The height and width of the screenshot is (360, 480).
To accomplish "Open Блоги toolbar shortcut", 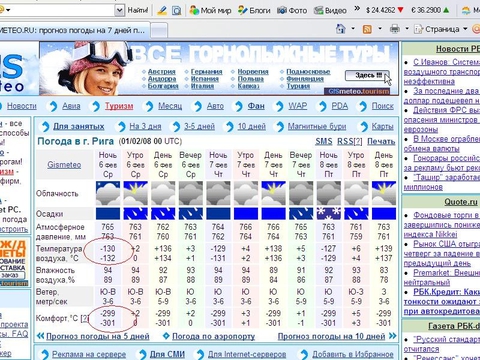I will pos(254,10).
